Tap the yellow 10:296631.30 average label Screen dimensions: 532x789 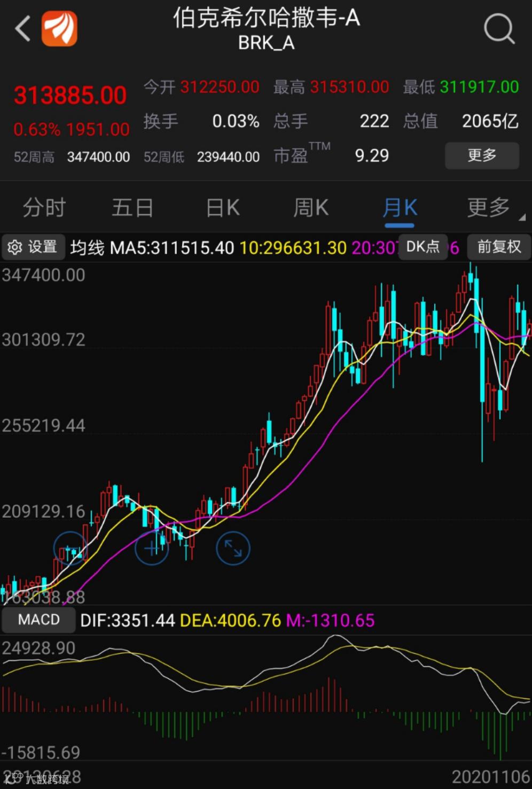tap(293, 248)
